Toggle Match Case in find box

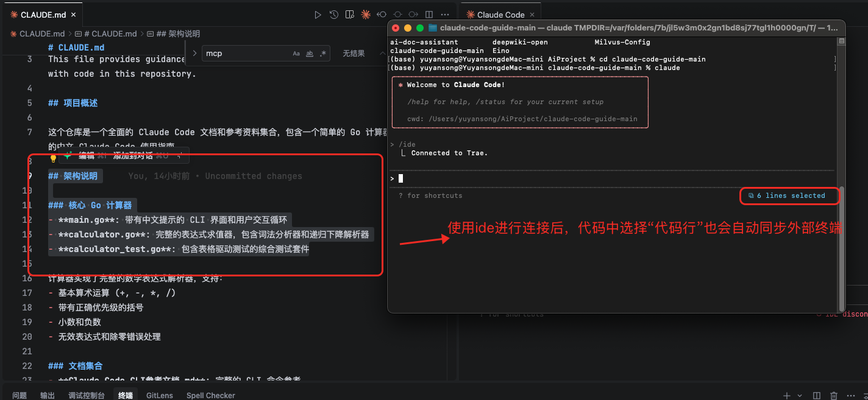tap(296, 54)
